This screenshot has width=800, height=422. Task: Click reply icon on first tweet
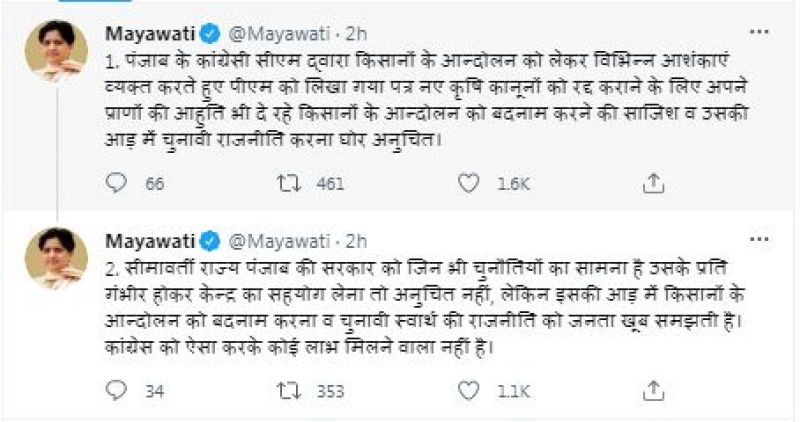[118, 183]
